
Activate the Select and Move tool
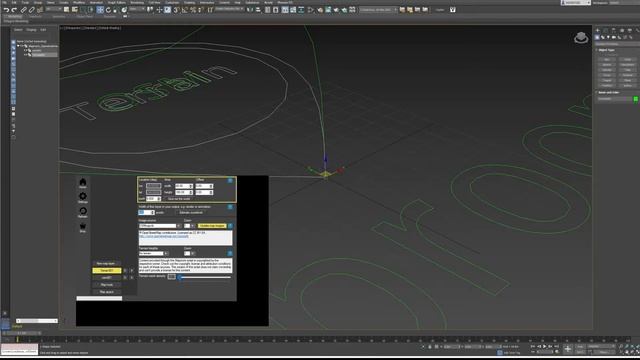100,9
